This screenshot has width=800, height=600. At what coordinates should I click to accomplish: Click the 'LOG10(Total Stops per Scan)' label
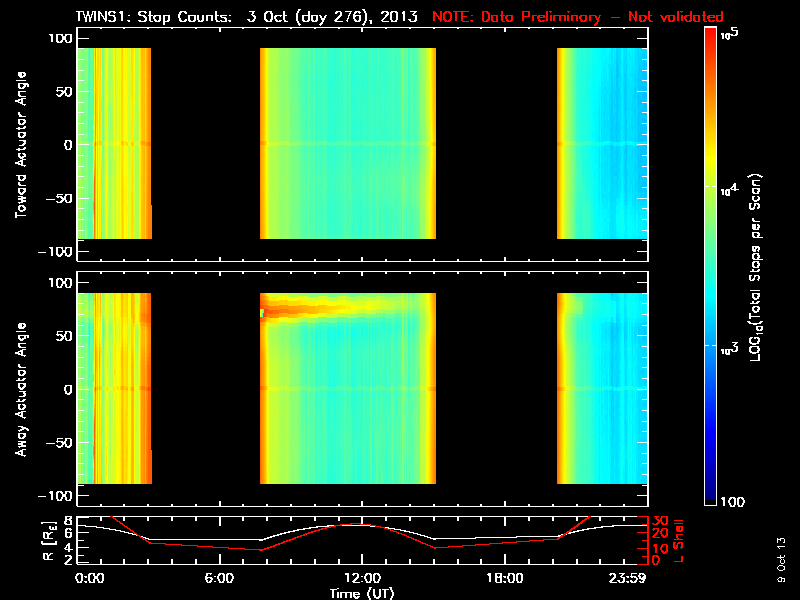pos(755,267)
